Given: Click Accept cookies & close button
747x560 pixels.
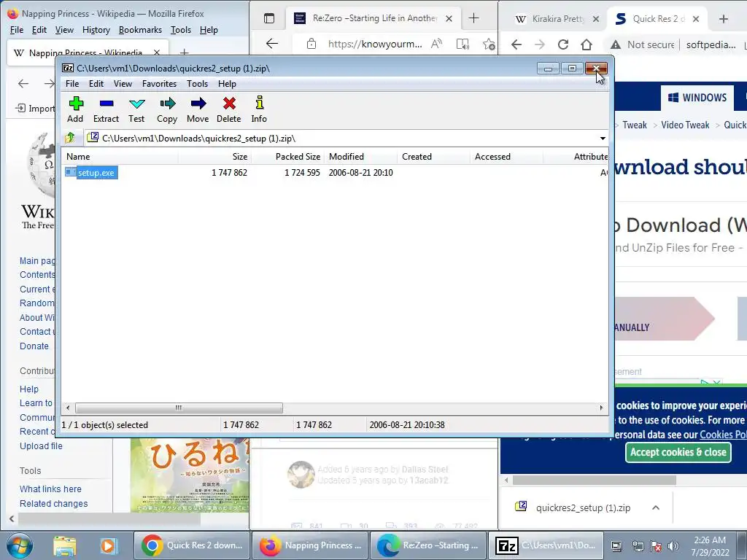Looking at the screenshot, I should pos(678,452).
